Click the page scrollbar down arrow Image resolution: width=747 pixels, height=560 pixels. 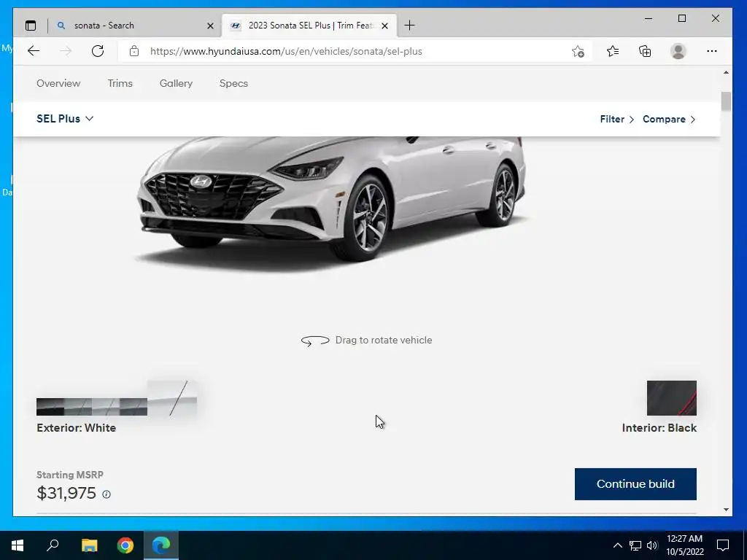point(726,510)
